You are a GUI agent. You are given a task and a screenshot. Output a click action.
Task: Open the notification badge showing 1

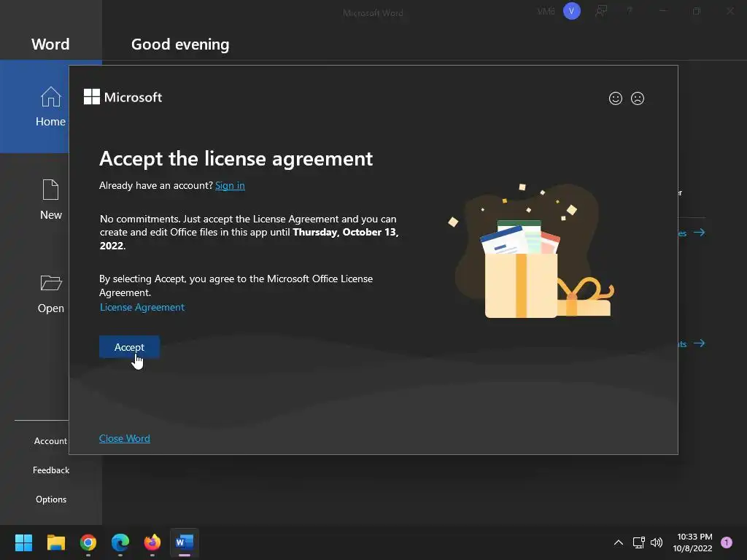click(727, 542)
